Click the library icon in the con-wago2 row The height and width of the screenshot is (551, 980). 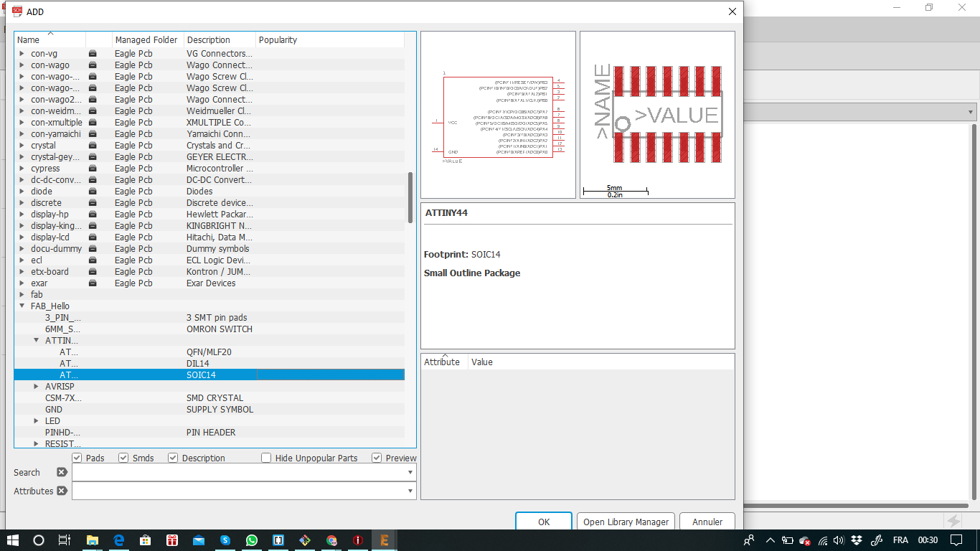93,100
